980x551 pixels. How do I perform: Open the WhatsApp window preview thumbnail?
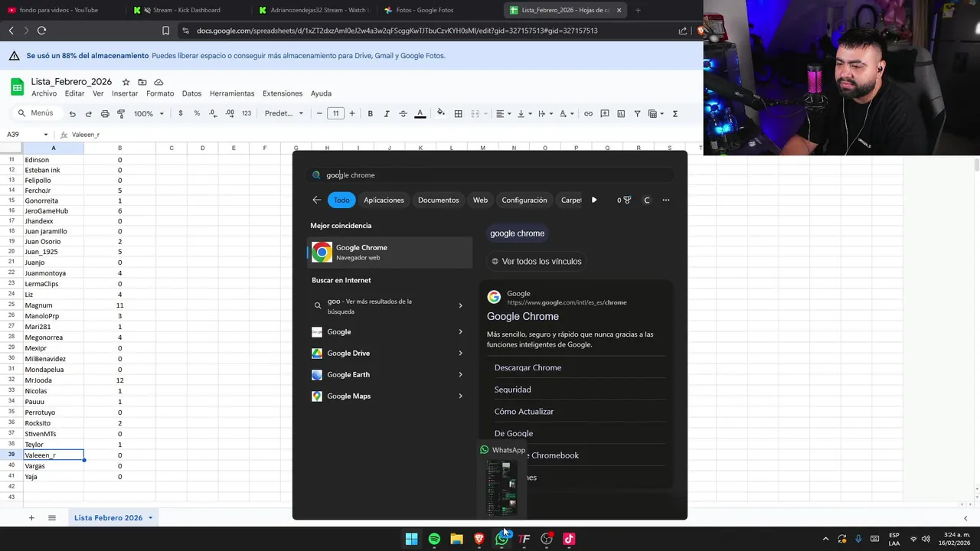pyautogui.click(x=502, y=488)
